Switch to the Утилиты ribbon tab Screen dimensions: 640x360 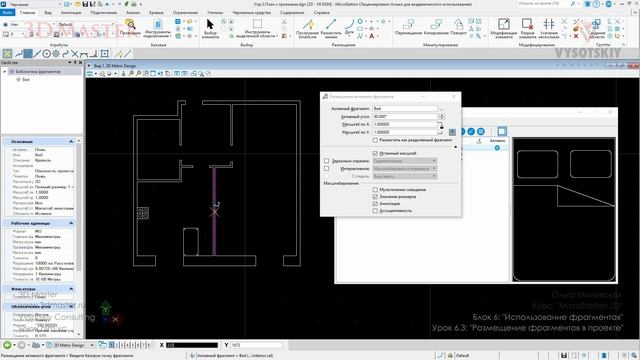click(x=215, y=13)
